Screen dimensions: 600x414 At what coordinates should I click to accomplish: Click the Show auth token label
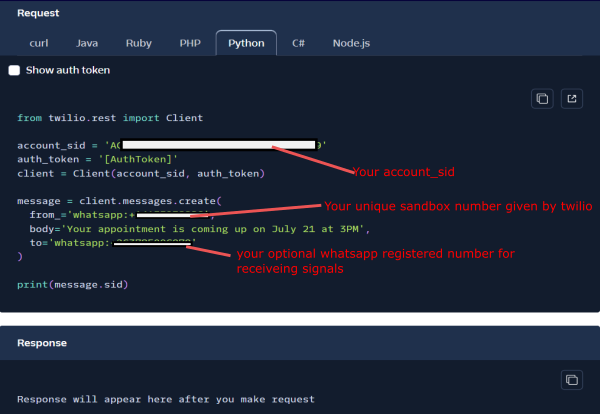pos(68,70)
